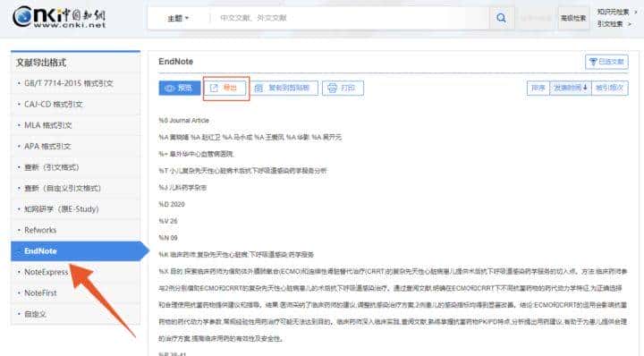The image size is (644, 356).
Task: Click the %D 2020 line
Action: [x=172, y=204]
